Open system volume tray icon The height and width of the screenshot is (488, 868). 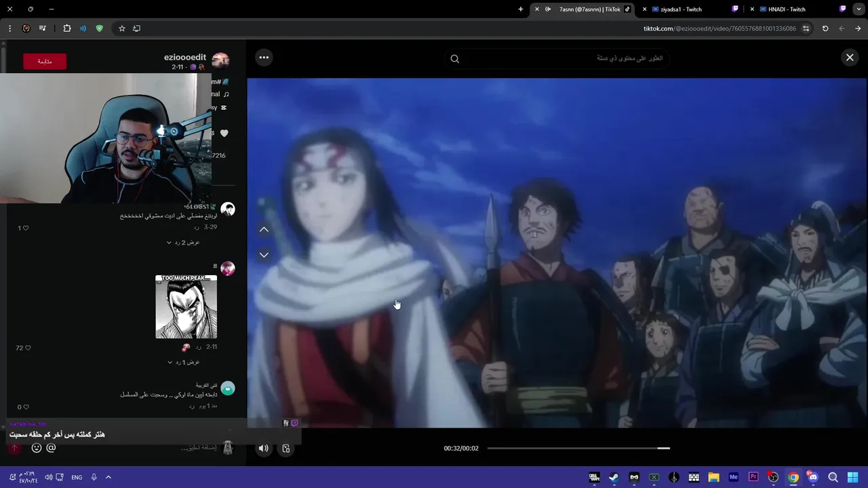tap(48, 477)
